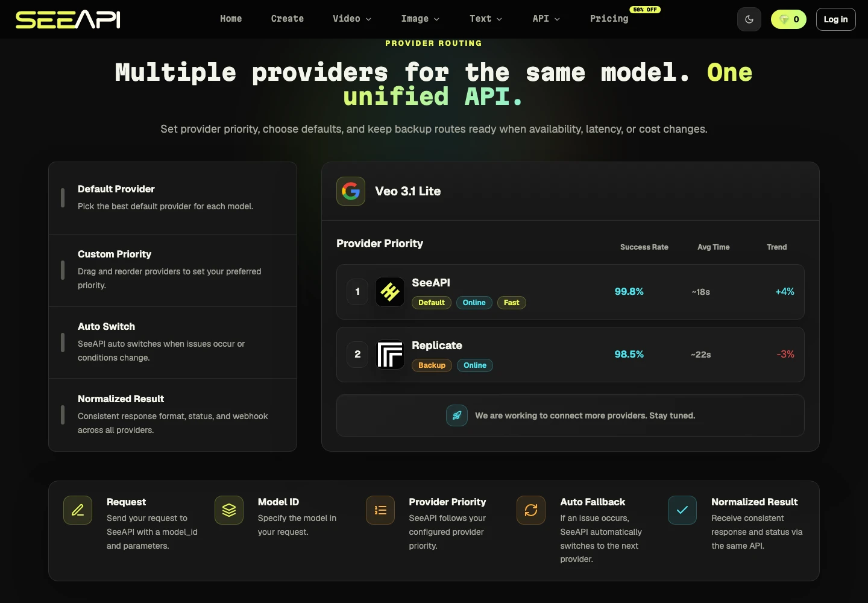
Task: Select the Normalized Result feature in left panel
Action: 172,415
